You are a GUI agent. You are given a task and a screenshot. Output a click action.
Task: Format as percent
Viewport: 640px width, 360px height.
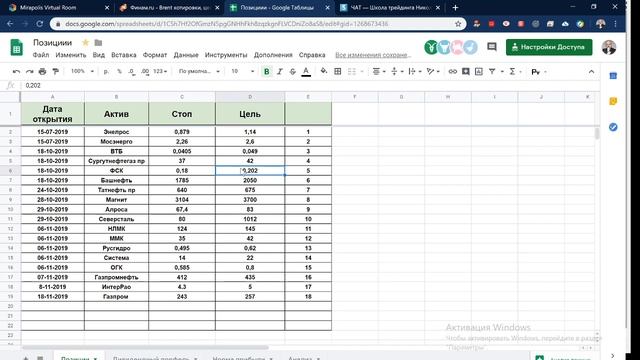119,71
